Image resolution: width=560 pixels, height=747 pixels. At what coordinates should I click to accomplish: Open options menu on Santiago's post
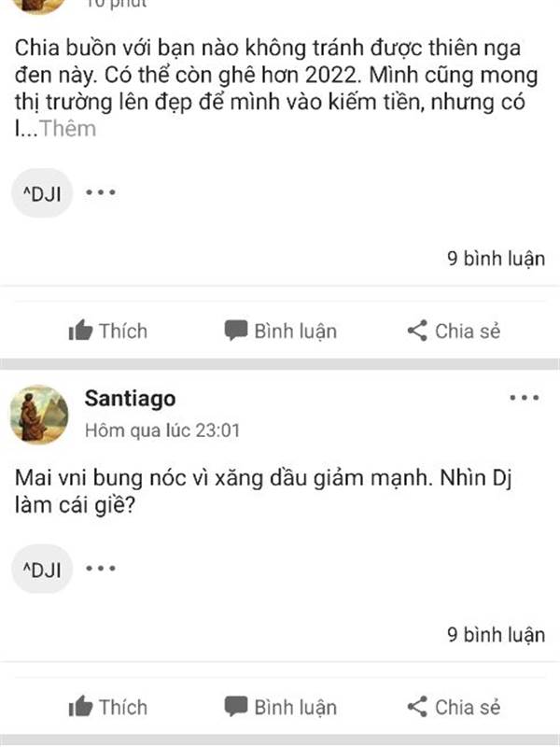click(x=525, y=398)
